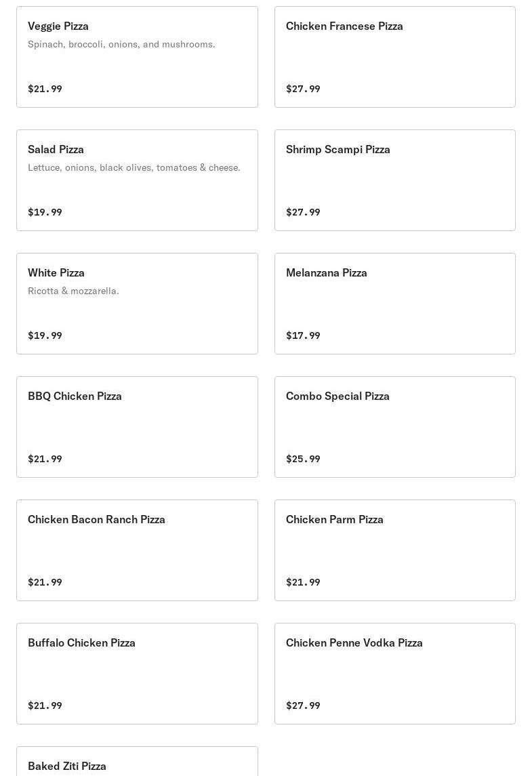Click the "Ricotta & mozzarella." description
Screen dimensions: 532x776
pyautogui.click(x=73, y=291)
